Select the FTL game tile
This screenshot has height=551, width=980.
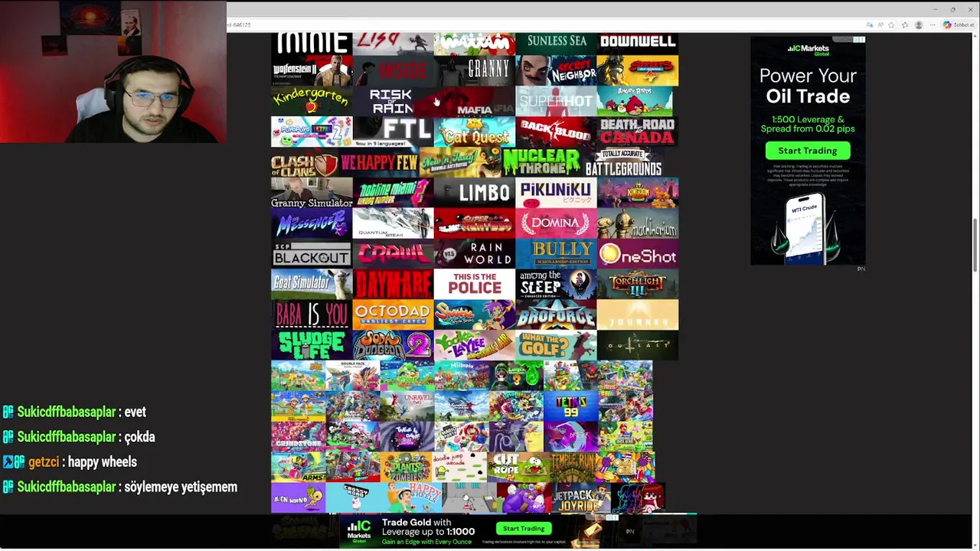click(x=393, y=132)
